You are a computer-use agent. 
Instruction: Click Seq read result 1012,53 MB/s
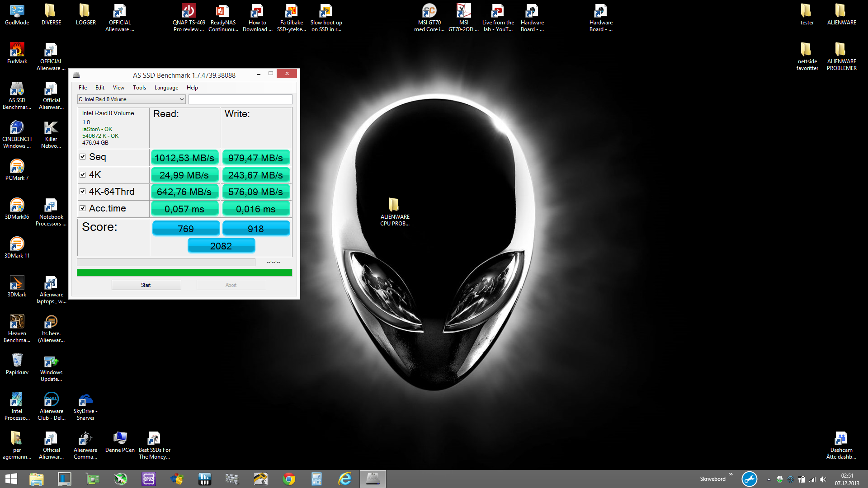[x=184, y=158]
